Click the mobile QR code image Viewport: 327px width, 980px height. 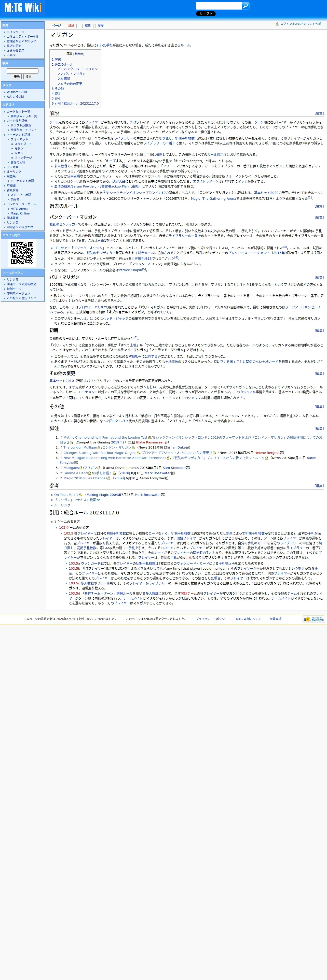pos(22,253)
